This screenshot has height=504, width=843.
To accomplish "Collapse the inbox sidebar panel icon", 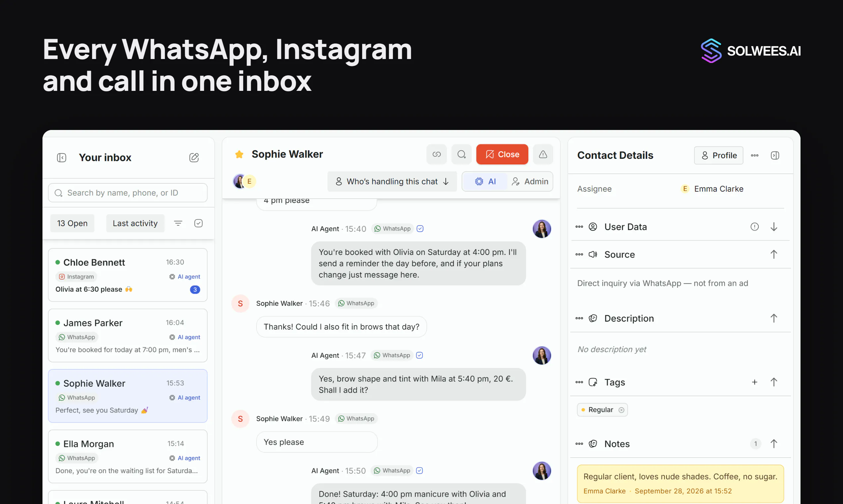I will [x=61, y=157].
